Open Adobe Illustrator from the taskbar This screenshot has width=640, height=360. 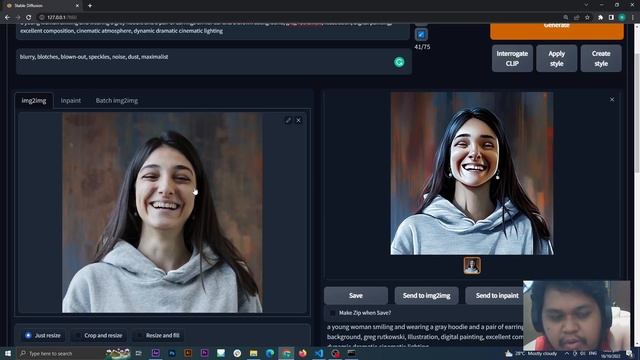tap(188, 353)
